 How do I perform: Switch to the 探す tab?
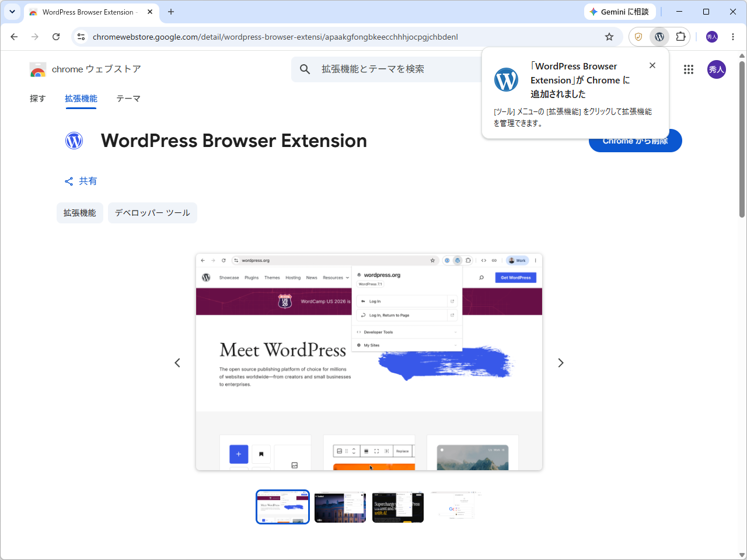click(38, 99)
